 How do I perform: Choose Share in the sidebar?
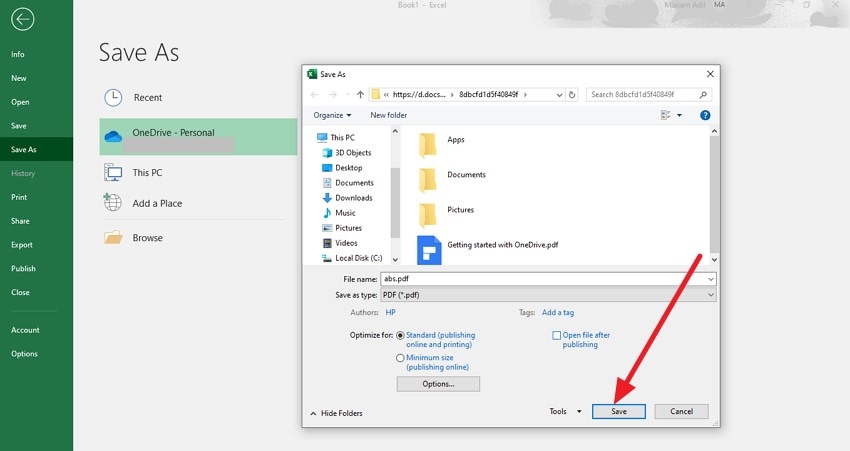coord(20,221)
